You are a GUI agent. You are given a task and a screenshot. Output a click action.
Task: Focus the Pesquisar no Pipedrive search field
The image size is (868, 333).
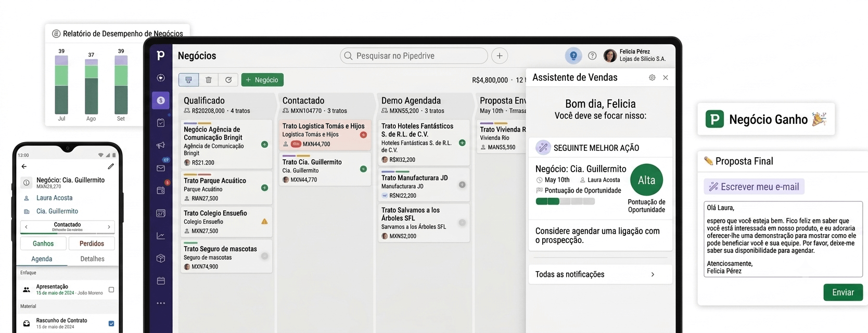click(x=414, y=56)
